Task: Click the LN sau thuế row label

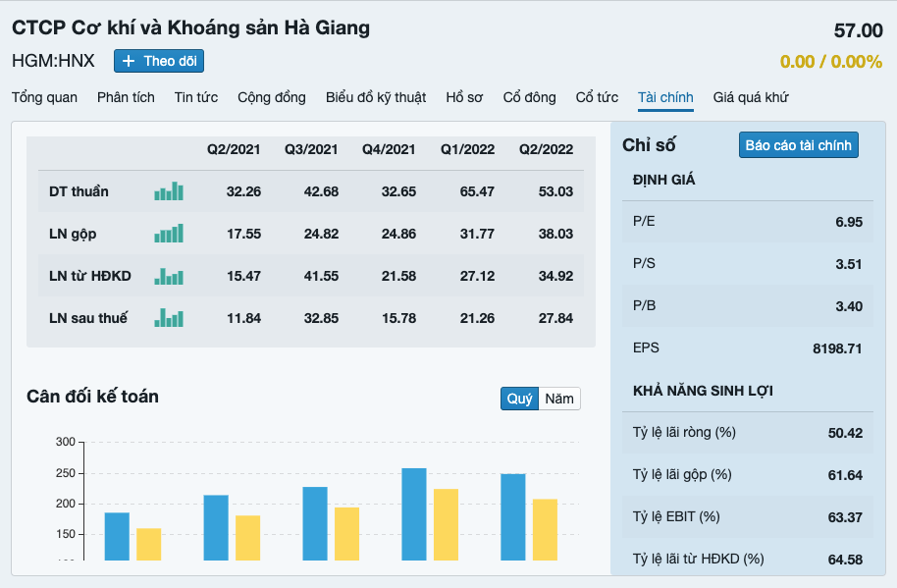Action: click(x=88, y=318)
